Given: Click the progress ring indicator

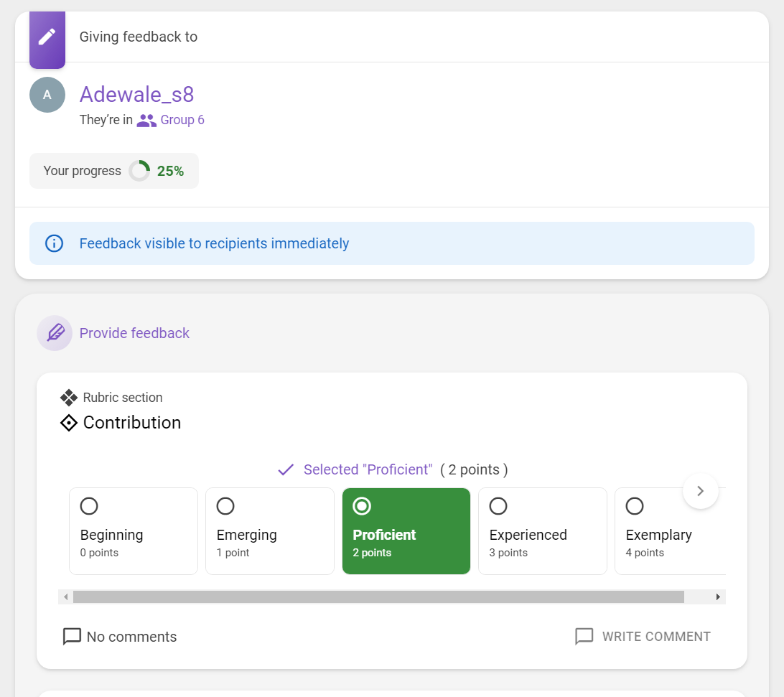Looking at the screenshot, I should tap(139, 171).
